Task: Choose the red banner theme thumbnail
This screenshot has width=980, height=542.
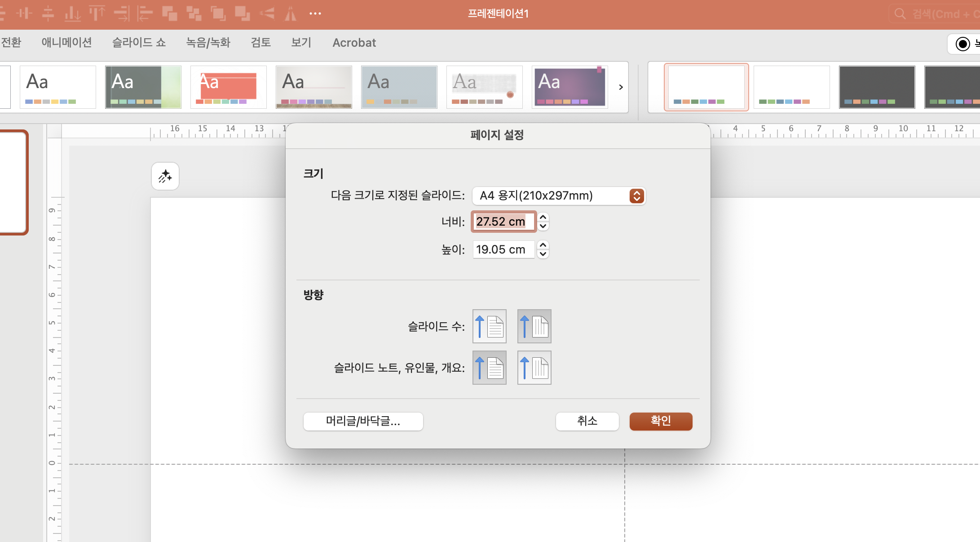Action: pos(229,87)
